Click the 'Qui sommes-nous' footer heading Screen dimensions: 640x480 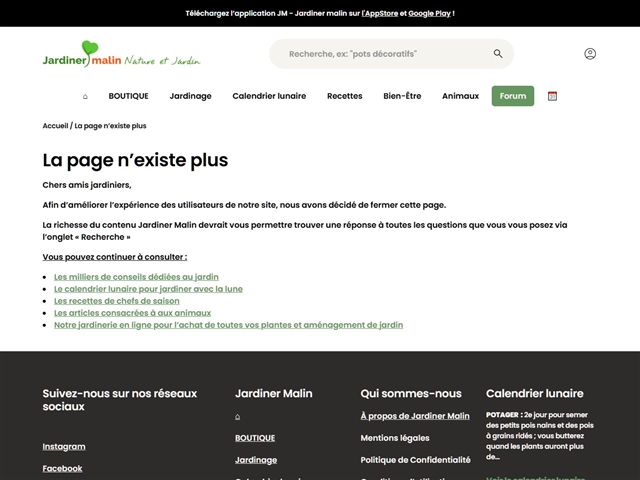[411, 393]
